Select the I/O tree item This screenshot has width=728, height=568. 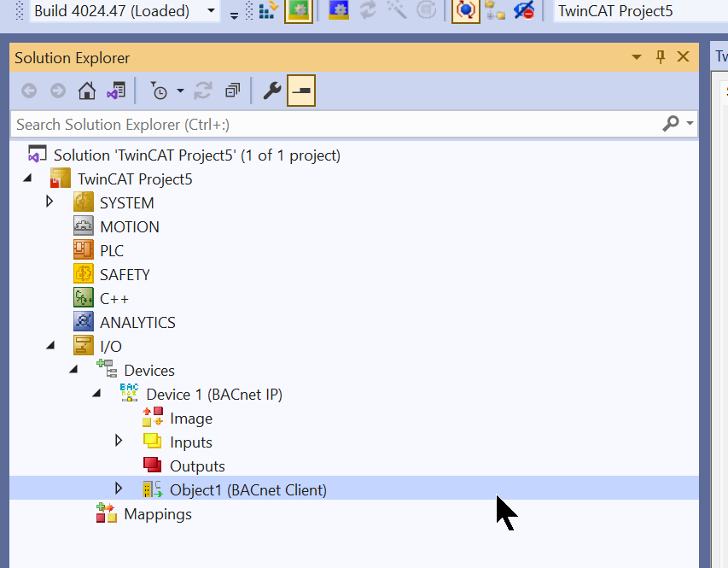(x=110, y=347)
